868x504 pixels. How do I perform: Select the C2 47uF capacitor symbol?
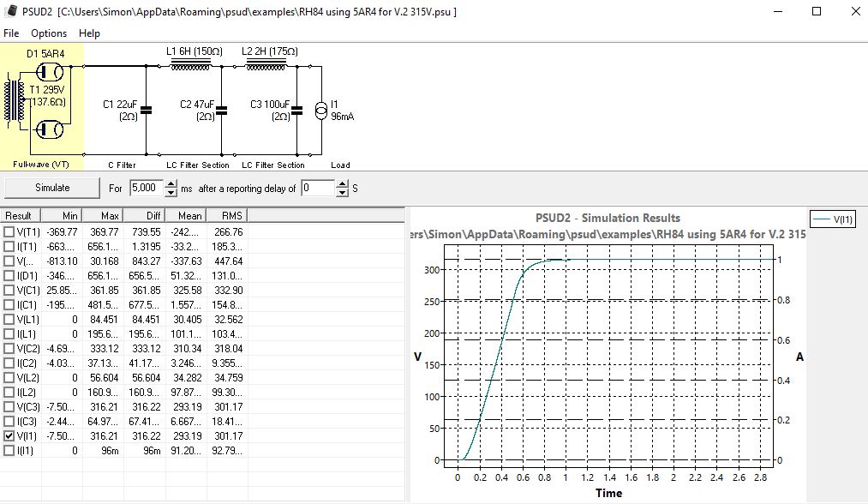click(x=221, y=111)
